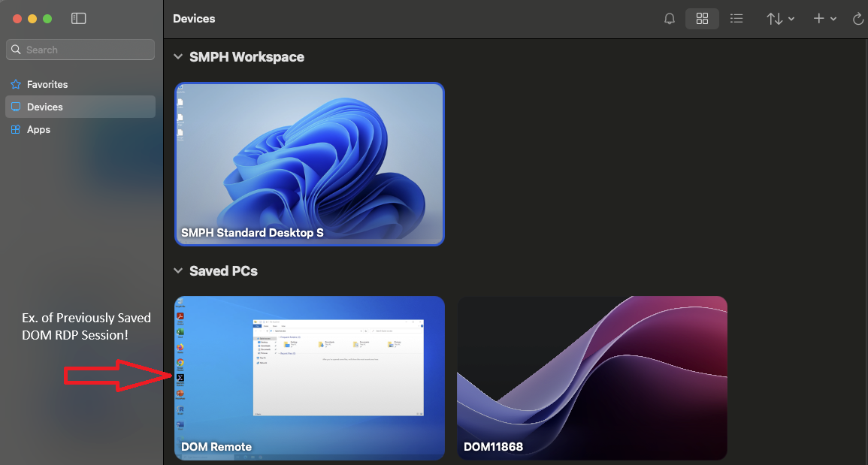This screenshot has width=868, height=465.
Task: Click the Apps grid icon
Action: pos(16,129)
